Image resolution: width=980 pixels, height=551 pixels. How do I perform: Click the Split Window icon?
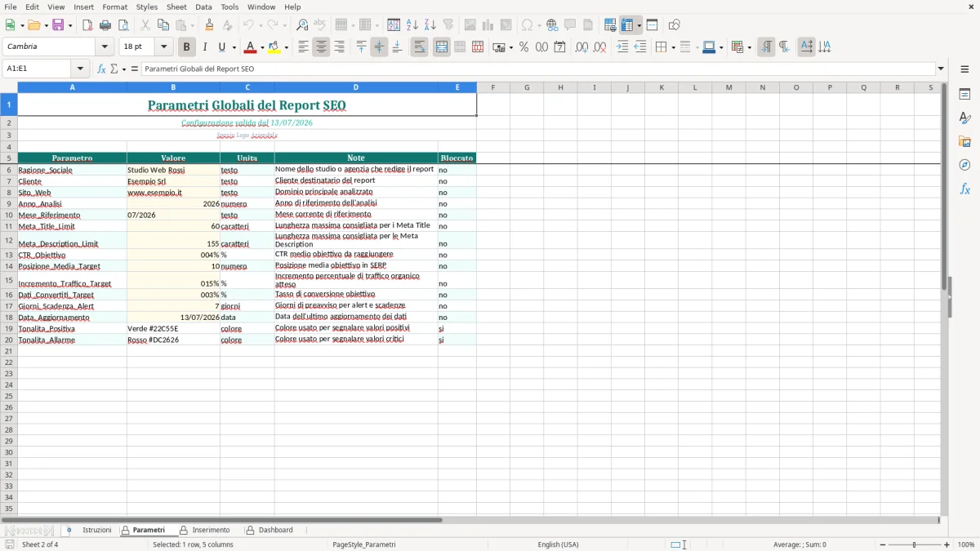pyautogui.click(x=652, y=25)
